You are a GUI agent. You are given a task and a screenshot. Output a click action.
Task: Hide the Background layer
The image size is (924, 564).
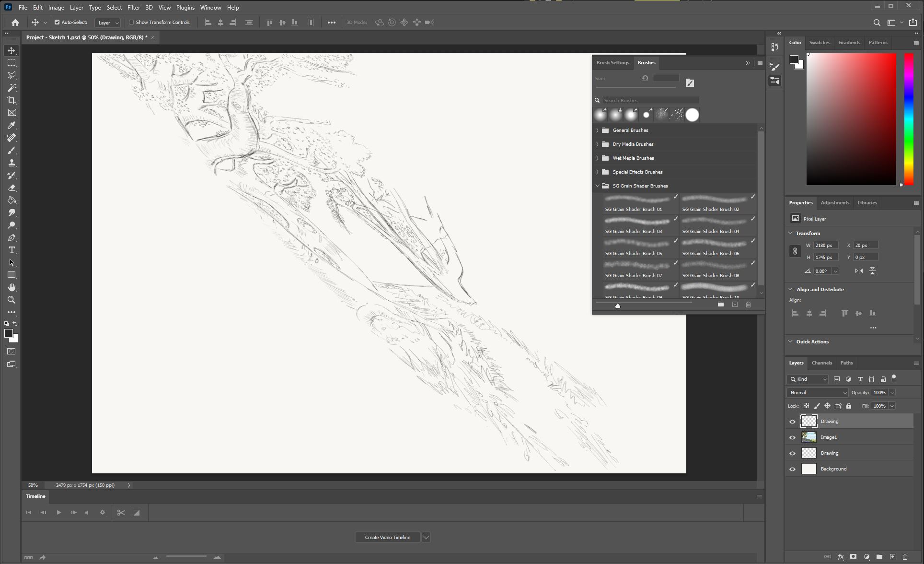coord(793,469)
